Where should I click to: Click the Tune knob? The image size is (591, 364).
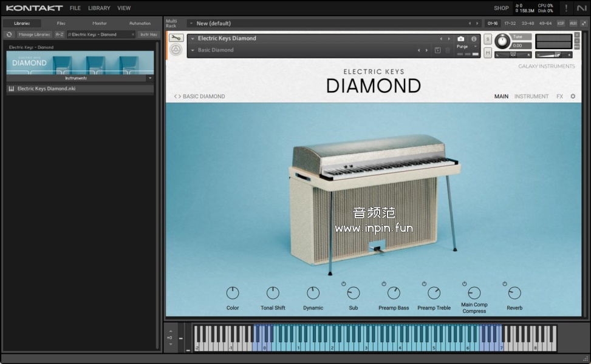502,41
